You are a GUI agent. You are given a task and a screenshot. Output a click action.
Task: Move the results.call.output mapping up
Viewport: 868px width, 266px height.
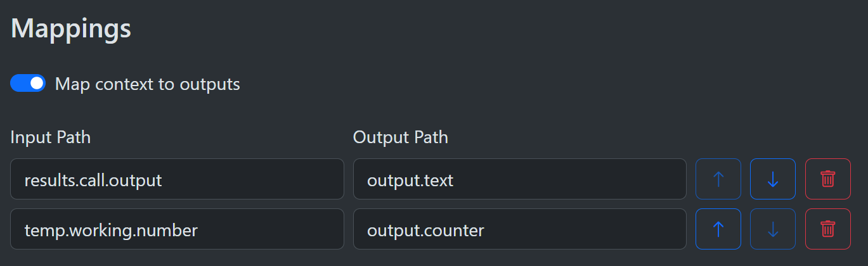(718, 179)
